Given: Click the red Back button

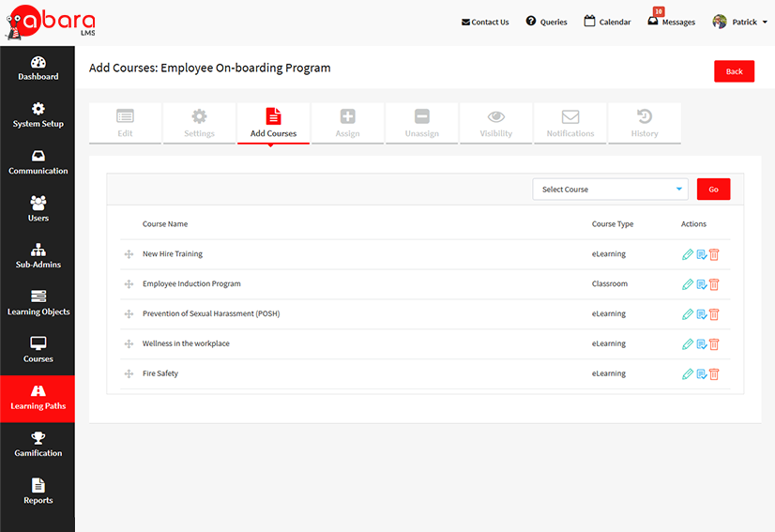Looking at the screenshot, I should click(734, 71).
